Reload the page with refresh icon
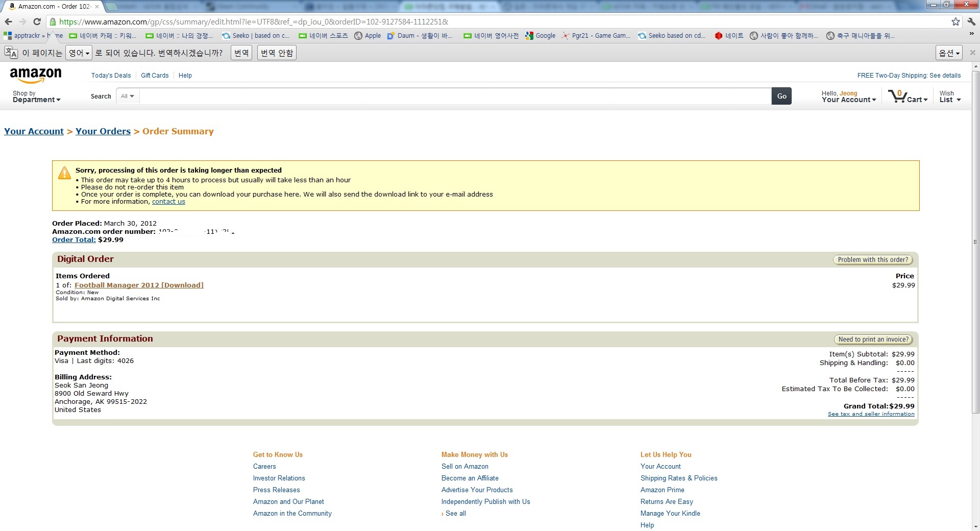980x531 pixels. [x=37, y=21]
